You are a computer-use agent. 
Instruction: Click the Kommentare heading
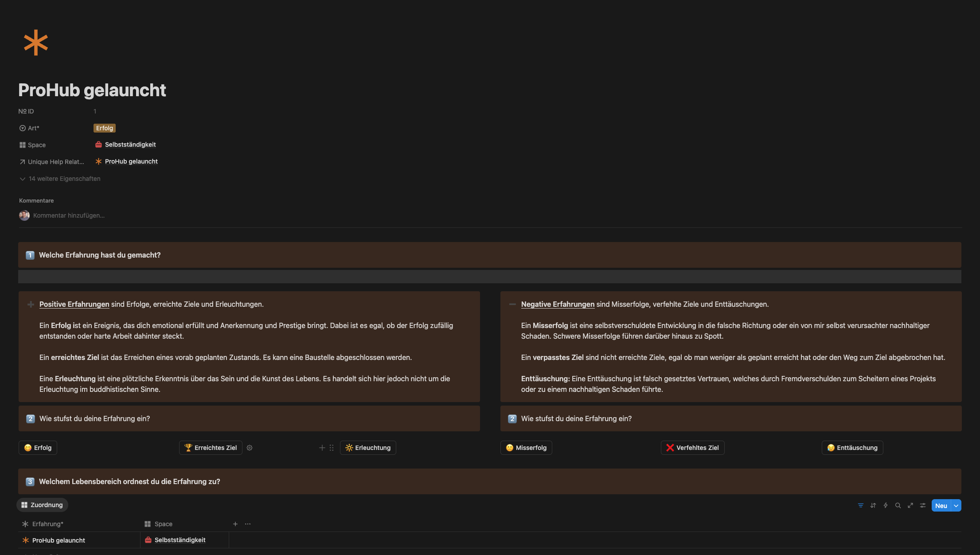click(36, 200)
